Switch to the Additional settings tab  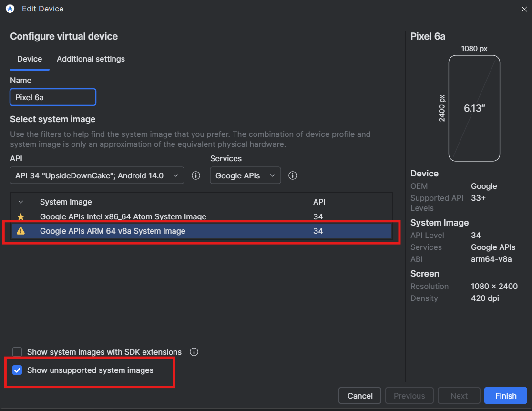pos(91,59)
